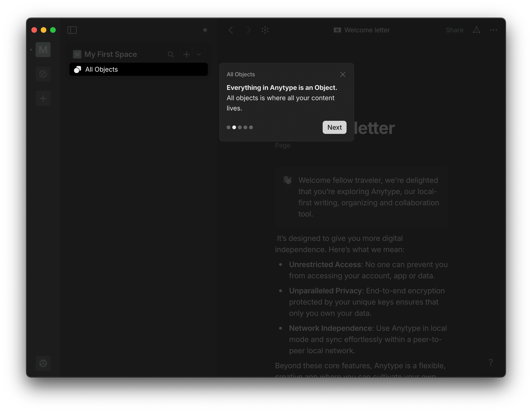This screenshot has height=412, width=532.
Task: Click the forward navigation arrow
Action: tap(248, 30)
